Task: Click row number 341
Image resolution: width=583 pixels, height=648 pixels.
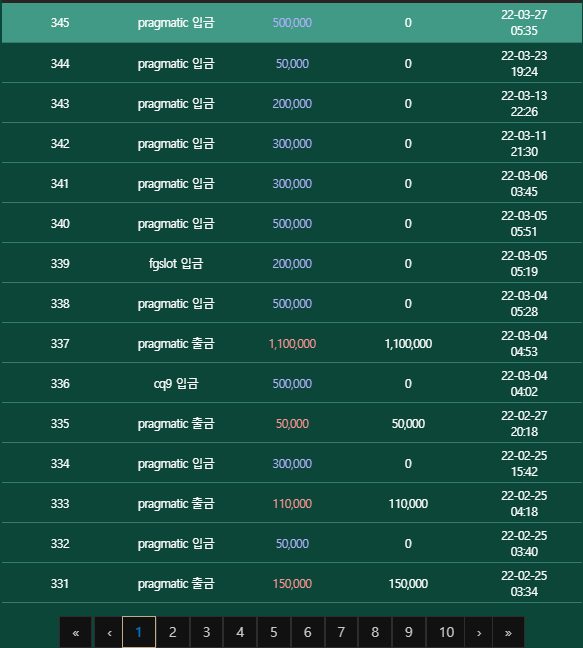Action: coord(60,183)
